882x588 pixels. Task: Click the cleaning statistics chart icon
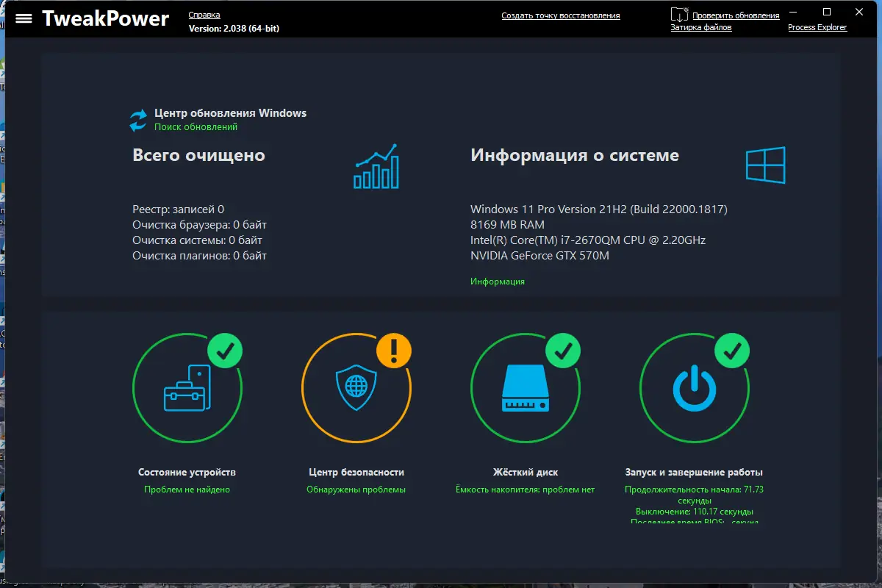[376, 166]
